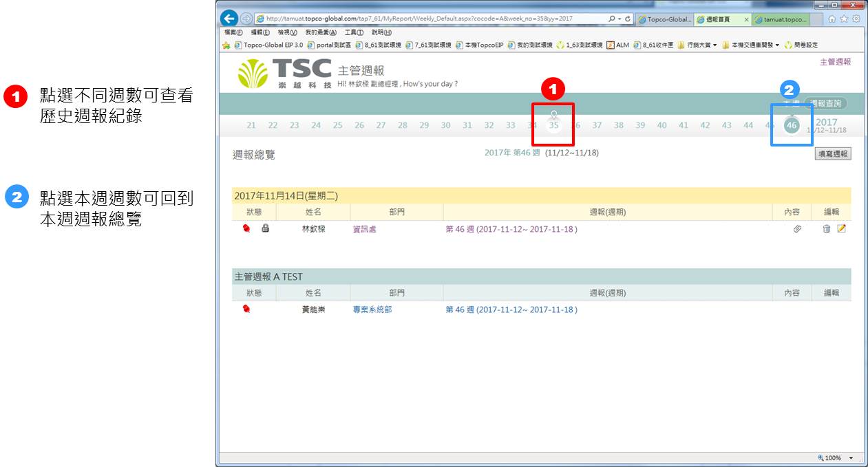This screenshot has width=868, height=467.
Task: Switch to the Topco-Global browser tab
Action: click(x=665, y=20)
